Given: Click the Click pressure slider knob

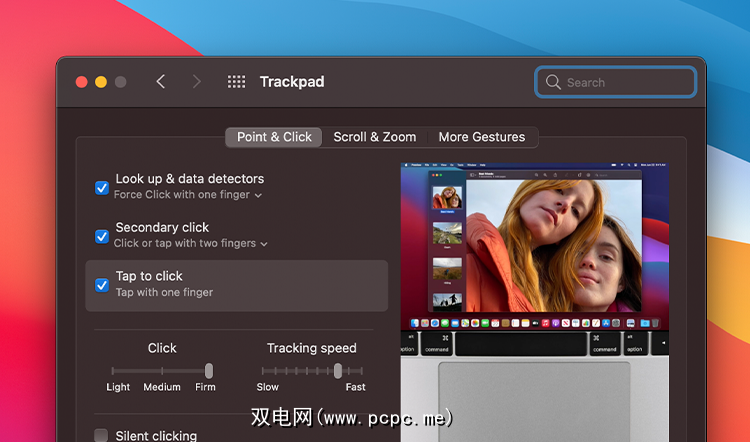Looking at the screenshot, I should [x=209, y=371].
